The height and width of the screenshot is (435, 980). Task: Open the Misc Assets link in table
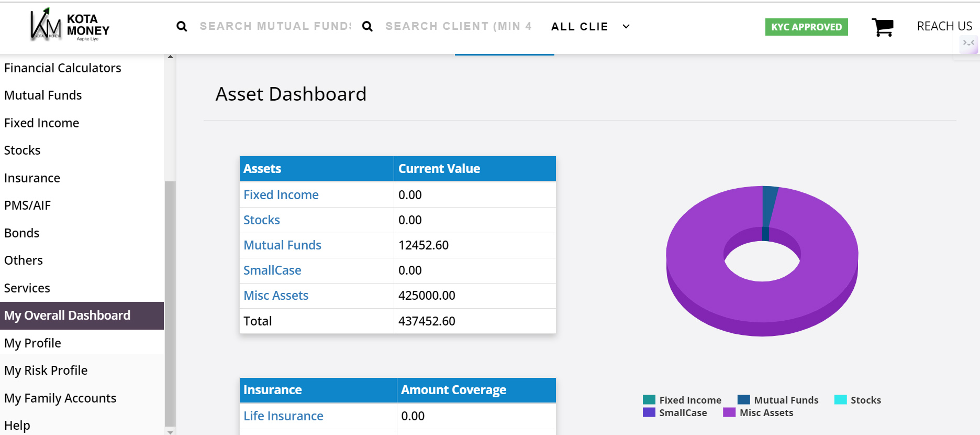pos(276,296)
